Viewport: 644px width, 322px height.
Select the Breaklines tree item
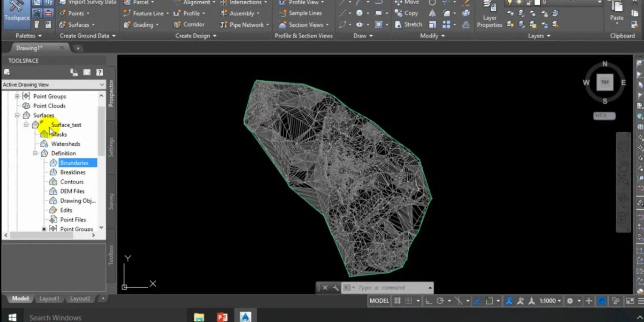pos(73,172)
